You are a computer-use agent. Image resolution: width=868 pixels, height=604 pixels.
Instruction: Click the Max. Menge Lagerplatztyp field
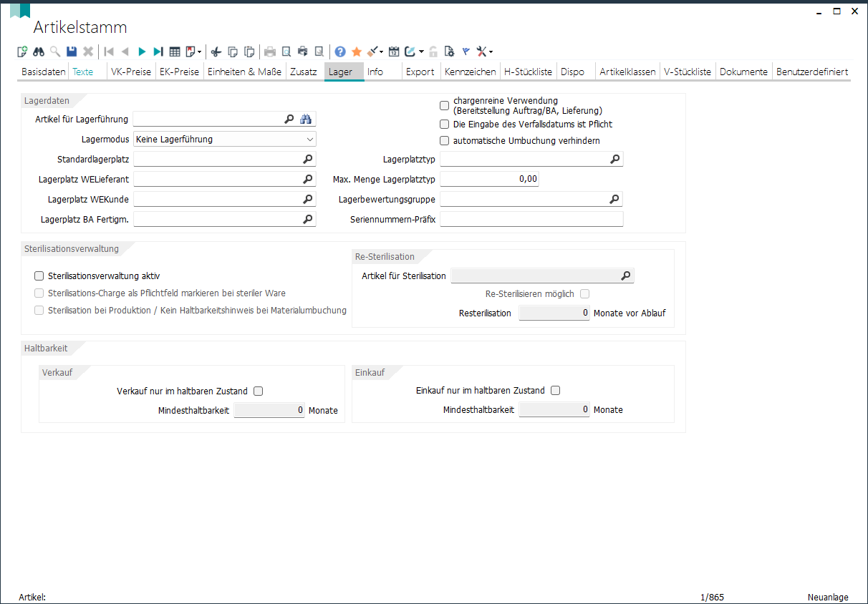point(489,180)
